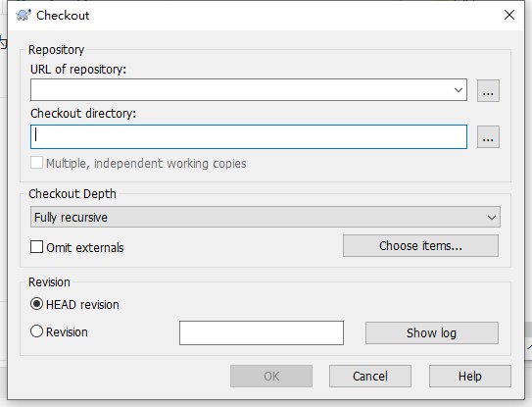The width and height of the screenshot is (532, 407).
Task: Select the Revision radio button
Action: tap(36, 331)
